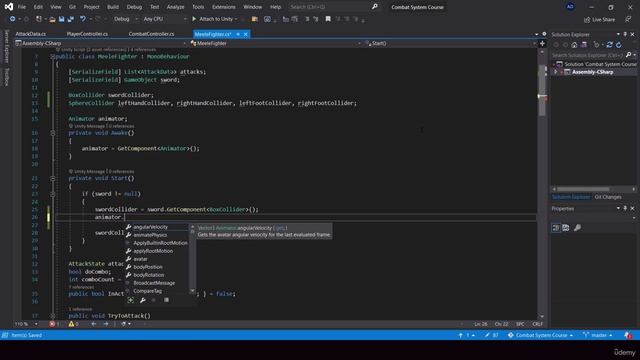Image resolution: width=640 pixels, height=360 pixels.
Task: Open the Debug menu
Action: (x=134, y=7)
